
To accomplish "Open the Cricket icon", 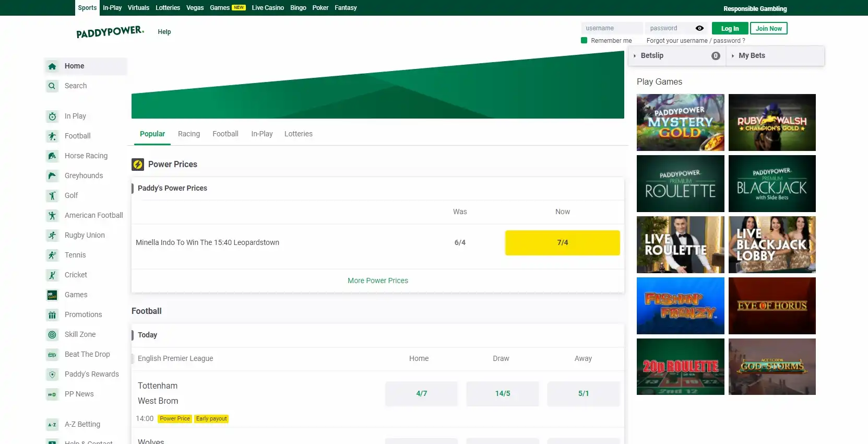I will [52, 275].
